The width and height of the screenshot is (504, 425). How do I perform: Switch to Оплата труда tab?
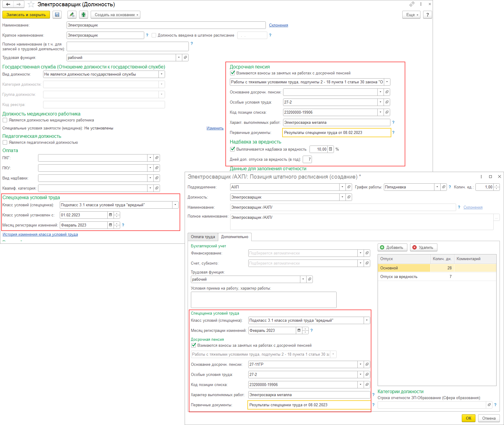203,237
